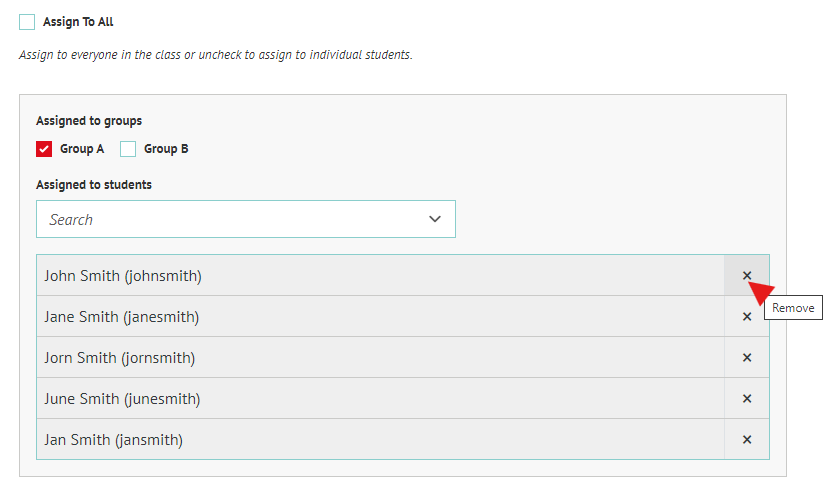The image size is (832, 497).
Task: Remove John Smith from assigned students
Action: pos(747,275)
